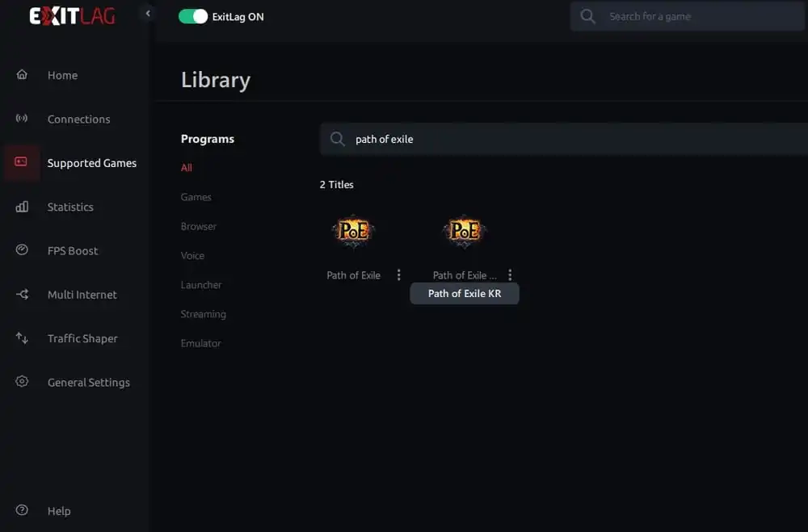Collapse the sidebar with the chevron arrow
Viewport: 808px width, 532px height.
pyautogui.click(x=148, y=14)
